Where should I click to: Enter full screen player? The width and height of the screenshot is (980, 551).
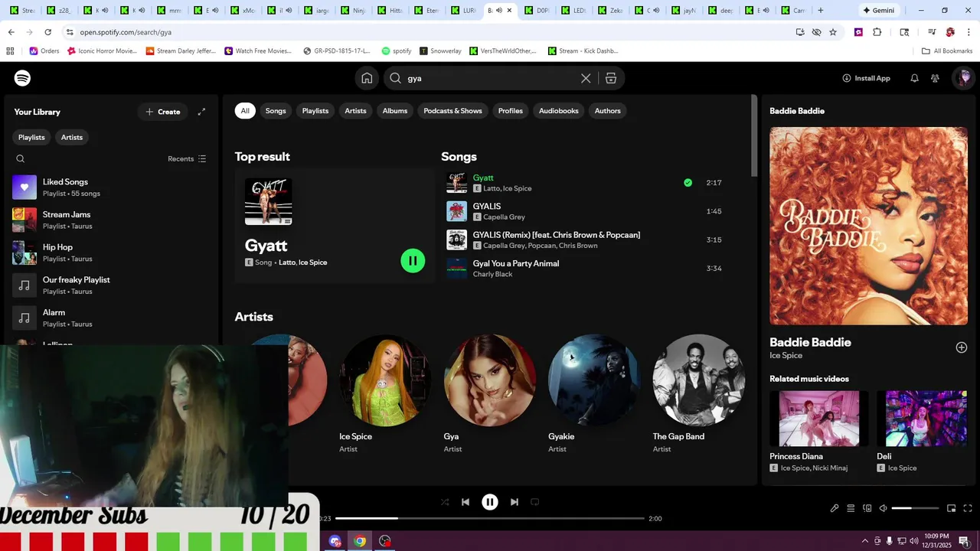tap(968, 508)
